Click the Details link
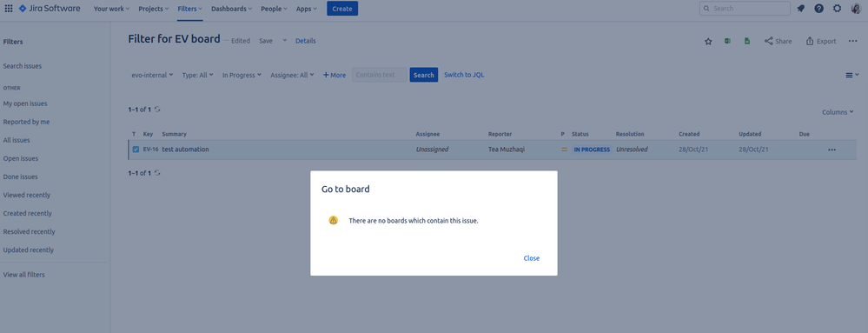Screen dimensions: 868x333 [306, 41]
